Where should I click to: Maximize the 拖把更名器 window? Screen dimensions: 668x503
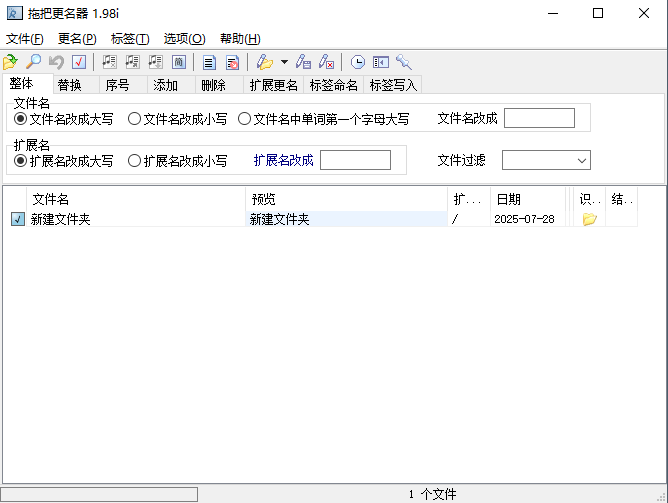598,13
